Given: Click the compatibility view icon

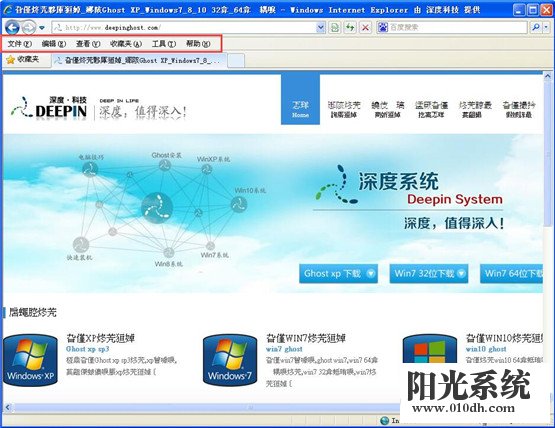Looking at the screenshot, I should [335, 27].
